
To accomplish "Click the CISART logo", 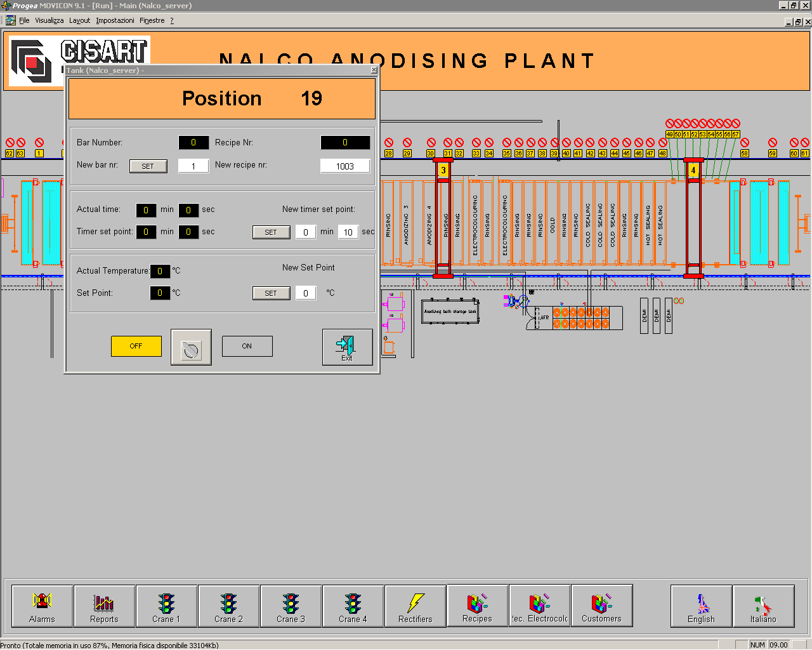I will coord(79,61).
